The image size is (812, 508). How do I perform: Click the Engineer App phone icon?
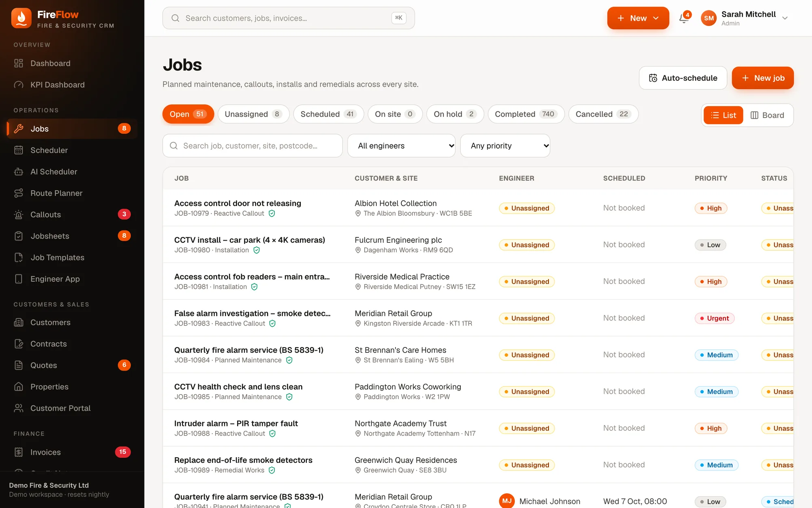click(19, 279)
